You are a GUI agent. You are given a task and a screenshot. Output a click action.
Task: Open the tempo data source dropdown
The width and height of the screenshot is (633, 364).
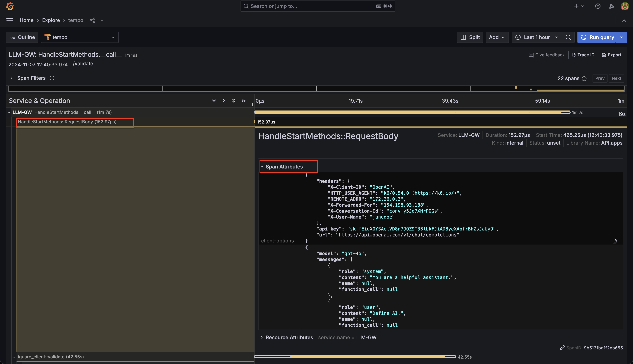point(79,37)
